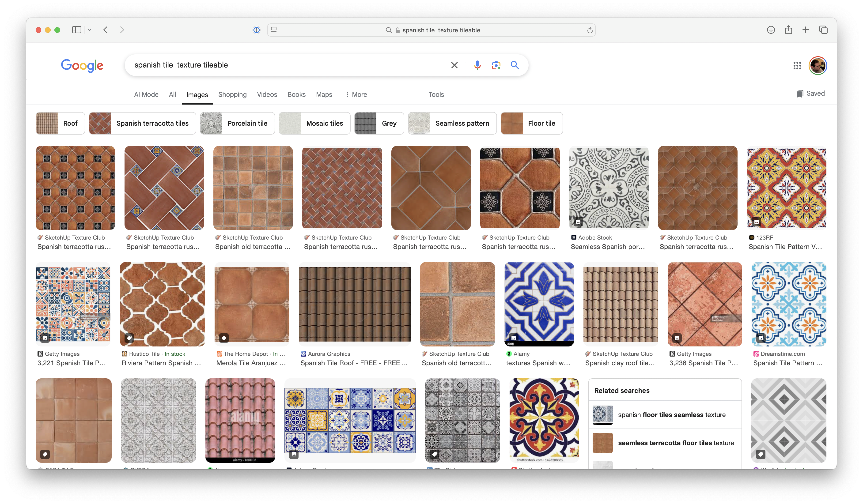Start a voice search with the microphone icon
This screenshot has width=863, height=504.
tap(477, 65)
